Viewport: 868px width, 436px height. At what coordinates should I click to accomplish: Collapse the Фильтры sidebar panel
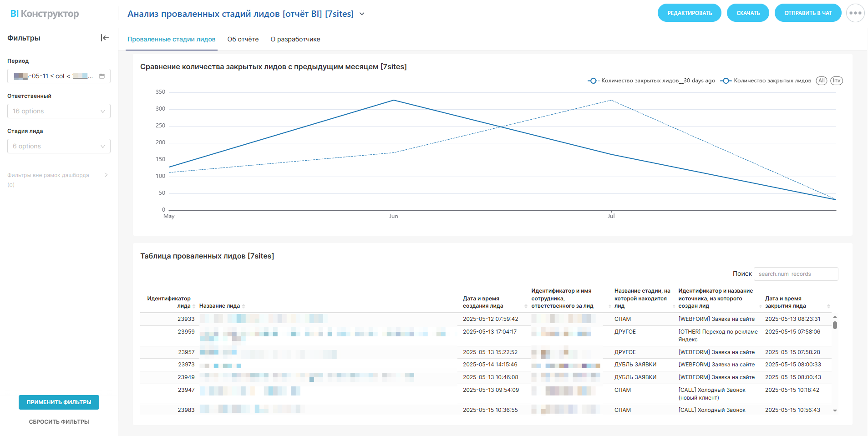(105, 38)
